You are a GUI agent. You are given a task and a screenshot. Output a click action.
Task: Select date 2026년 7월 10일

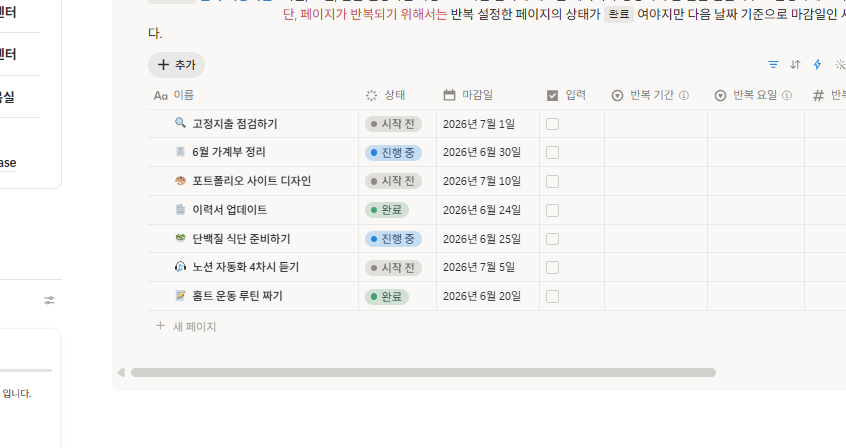(482, 181)
